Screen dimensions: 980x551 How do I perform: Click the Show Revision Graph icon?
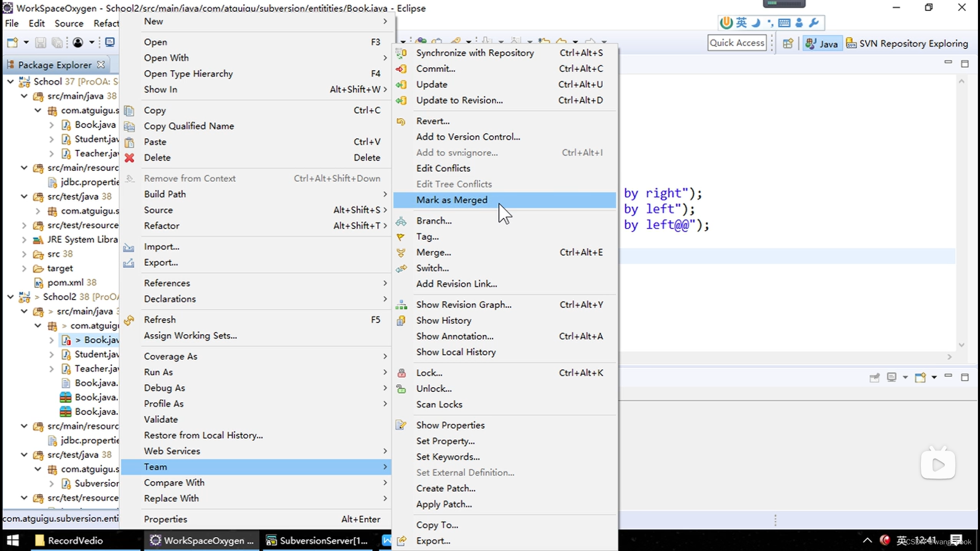[x=401, y=305]
